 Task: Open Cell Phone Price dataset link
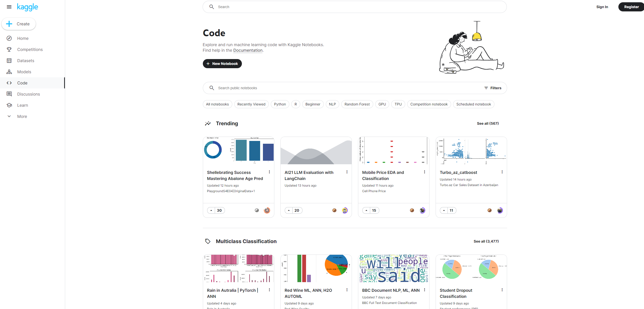(x=374, y=191)
